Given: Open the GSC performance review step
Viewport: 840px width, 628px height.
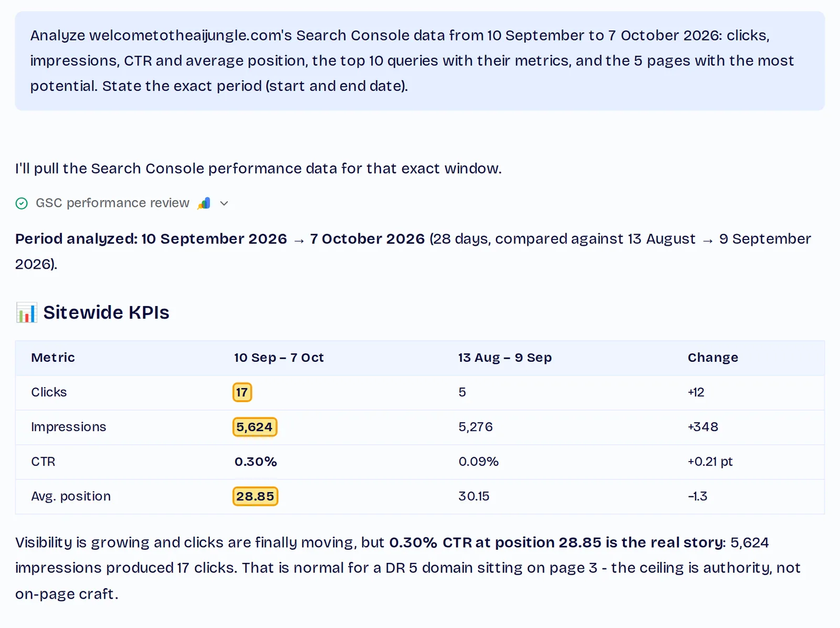Looking at the screenshot, I should point(112,203).
